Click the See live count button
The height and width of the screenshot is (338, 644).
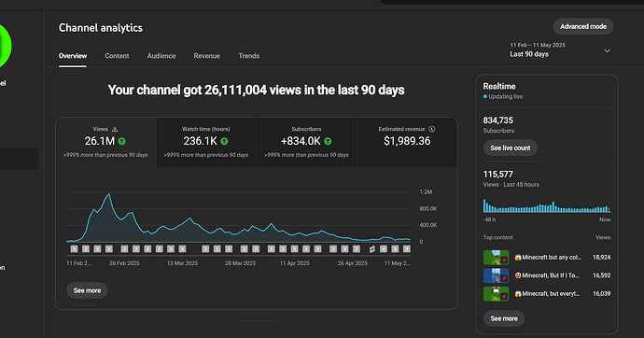click(511, 148)
